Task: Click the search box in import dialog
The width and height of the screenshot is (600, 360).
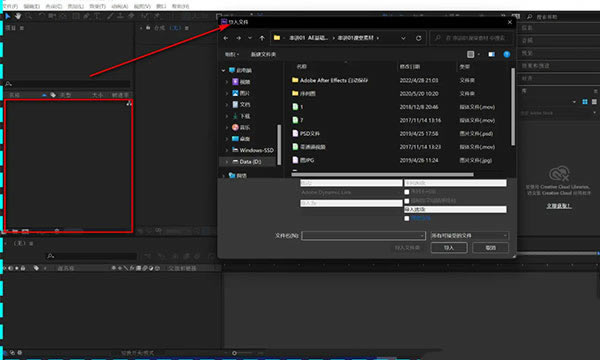Action: [471, 38]
